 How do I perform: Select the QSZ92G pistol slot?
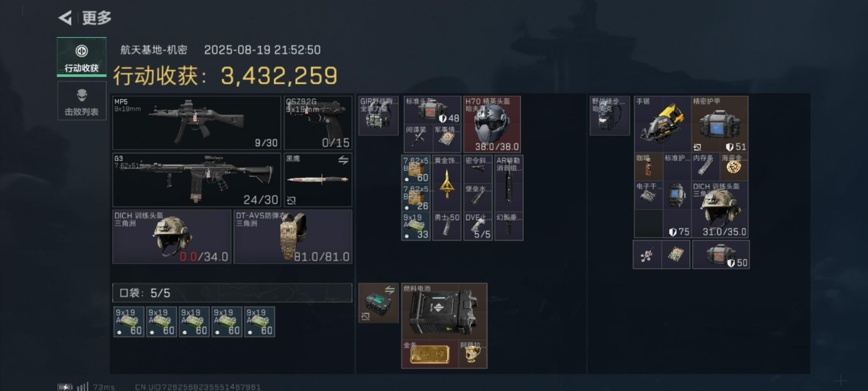point(318,123)
